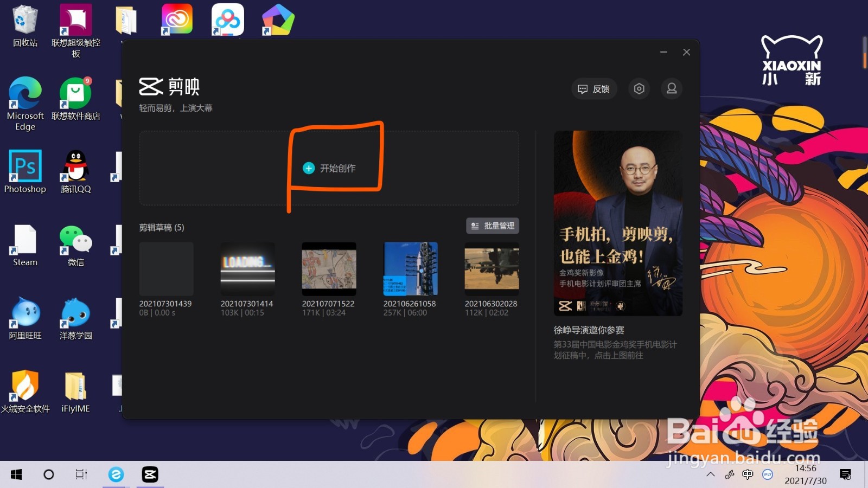
Task: Minimize the 剪映 window
Action: pos(663,52)
